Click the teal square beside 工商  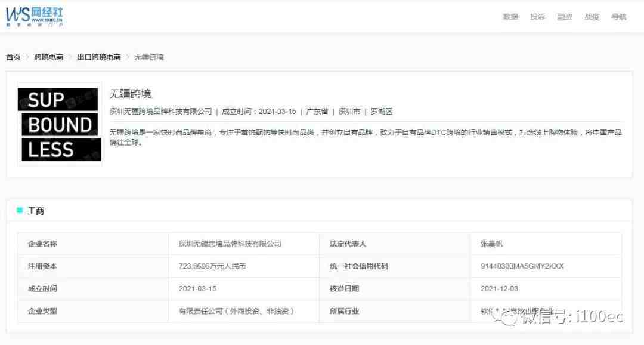point(19,211)
